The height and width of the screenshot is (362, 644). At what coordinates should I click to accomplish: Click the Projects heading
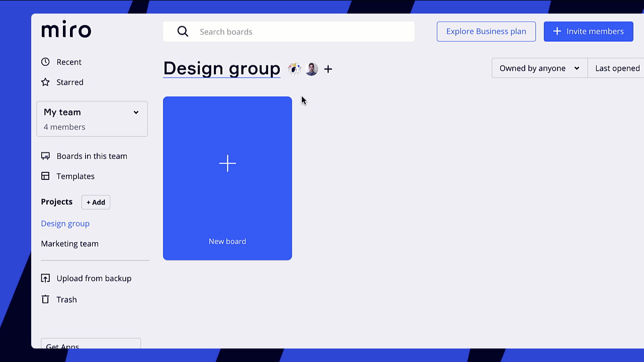tap(57, 202)
